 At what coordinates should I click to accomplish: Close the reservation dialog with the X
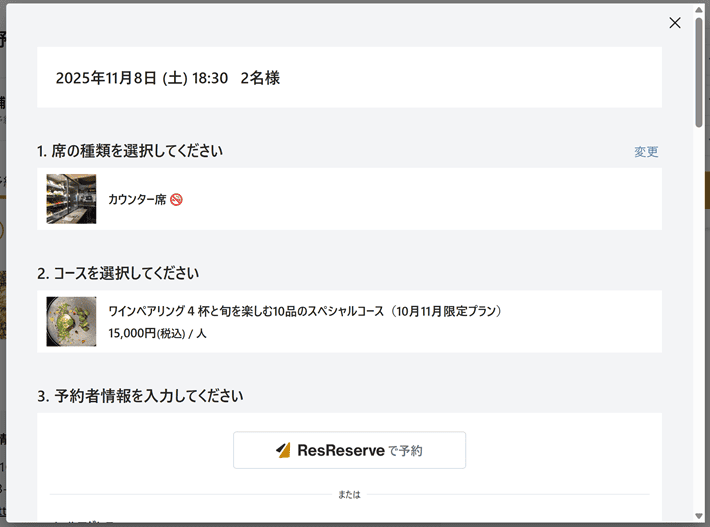675,23
